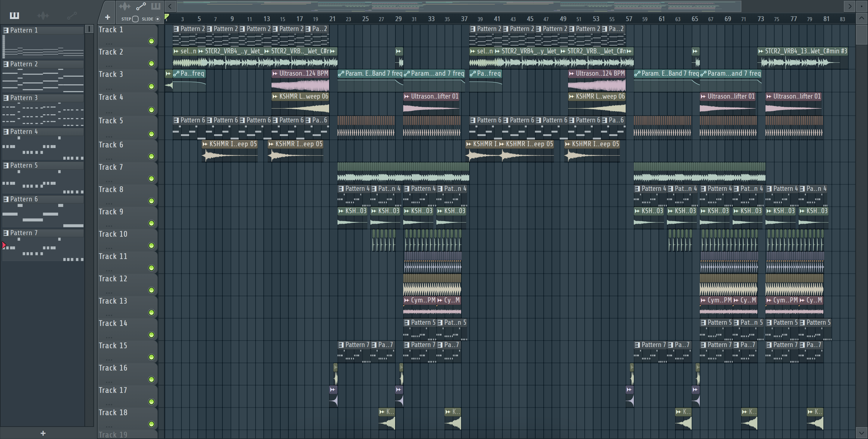The width and height of the screenshot is (868, 439).
Task: Select the Track 11 header label
Action: click(113, 256)
